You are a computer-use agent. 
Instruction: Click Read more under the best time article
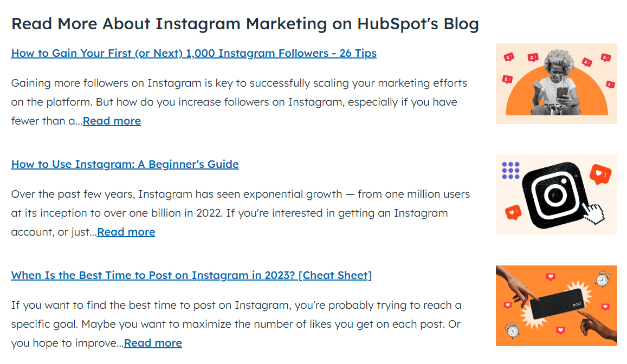coord(153,343)
